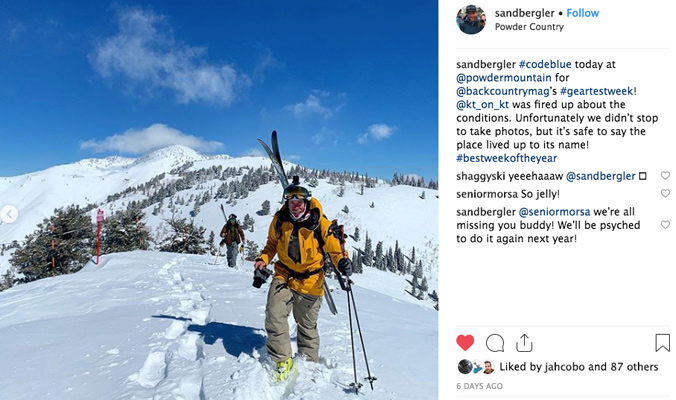Image resolution: width=676 pixels, height=400 pixels.
Task: Open the #geartestweek hashtag
Action: pyautogui.click(x=596, y=91)
